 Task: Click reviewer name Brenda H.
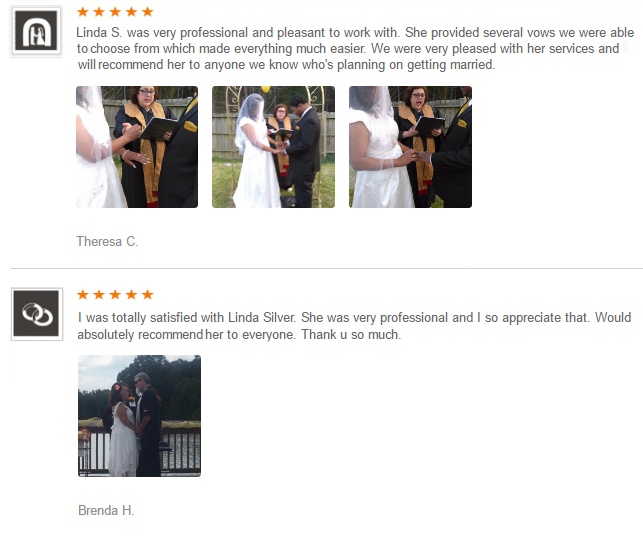pyautogui.click(x=106, y=510)
